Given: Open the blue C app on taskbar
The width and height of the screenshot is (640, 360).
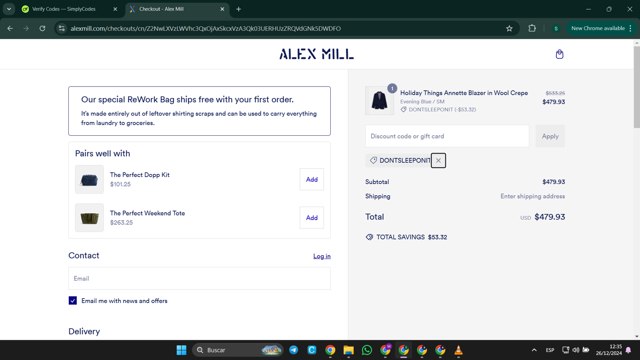Looking at the screenshot, I should click(x=312, y=350).
